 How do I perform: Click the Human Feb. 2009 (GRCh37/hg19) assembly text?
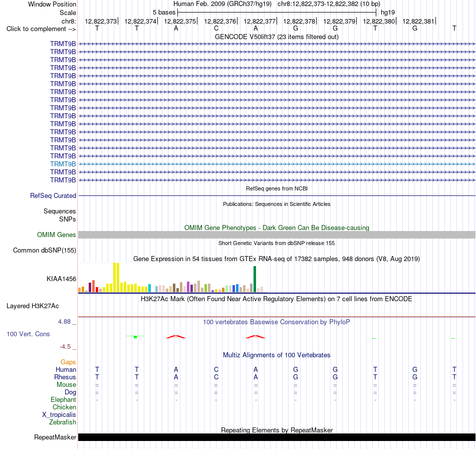222,4
